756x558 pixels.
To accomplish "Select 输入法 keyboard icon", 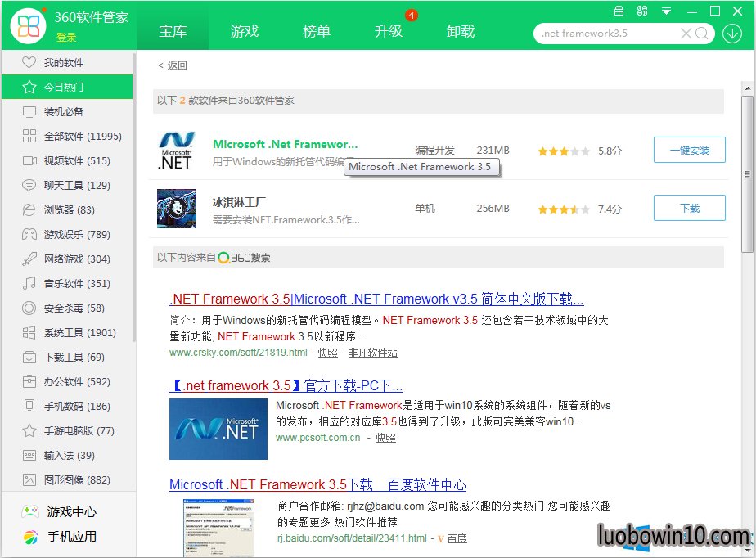I will point(29,455).
